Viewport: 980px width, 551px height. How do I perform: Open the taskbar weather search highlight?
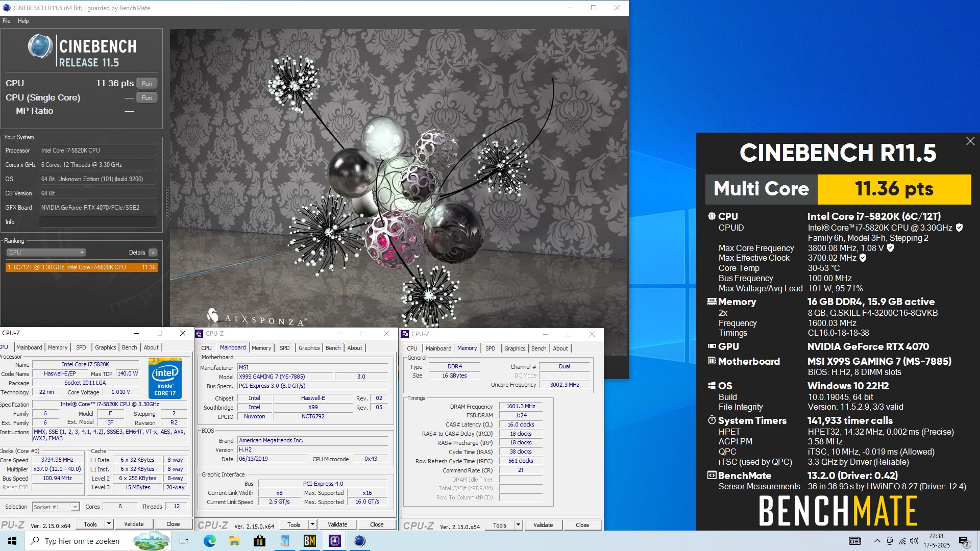point(152,541)
